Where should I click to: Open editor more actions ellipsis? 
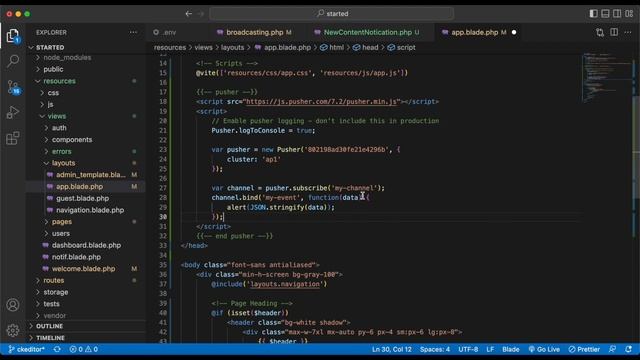(628, 32)
